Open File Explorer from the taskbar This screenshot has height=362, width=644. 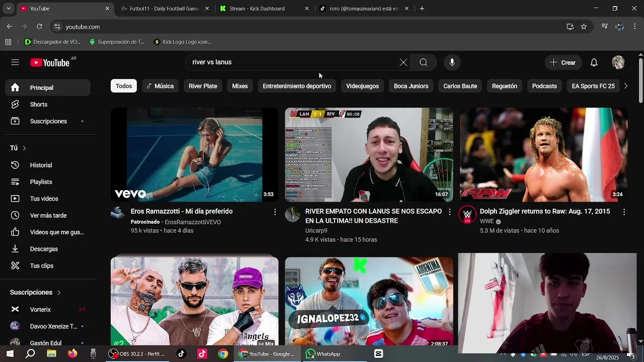(51, 354)
